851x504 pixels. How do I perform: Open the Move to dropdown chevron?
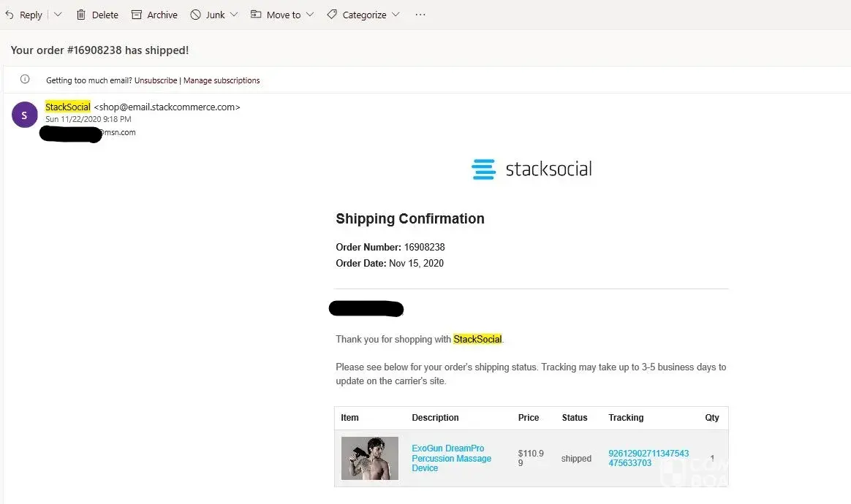click(x=310, y=15)
